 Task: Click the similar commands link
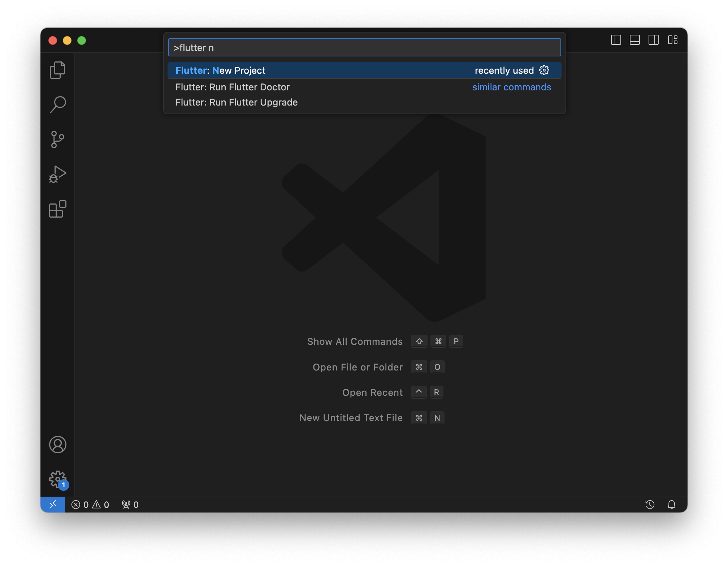tap(512, 87)
